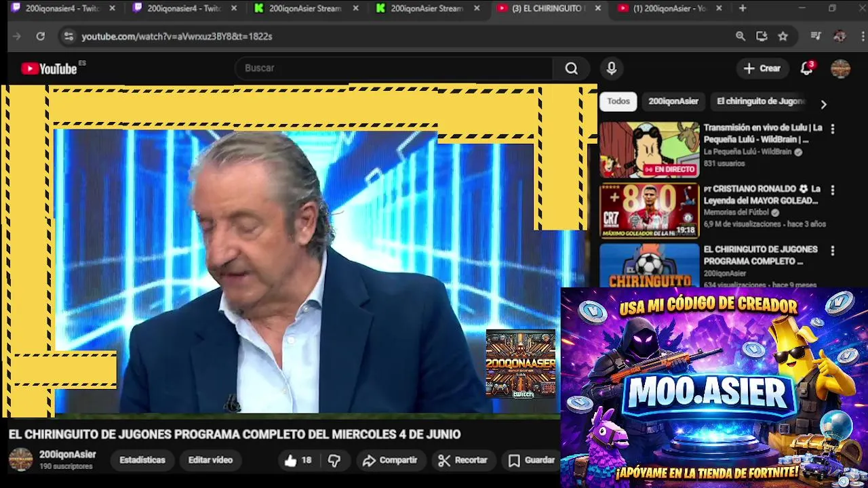Open the Chrome profile avatar in the toolbar
Image resolution: width=868 pixels, height=488 pixels.
click(840, 37)
